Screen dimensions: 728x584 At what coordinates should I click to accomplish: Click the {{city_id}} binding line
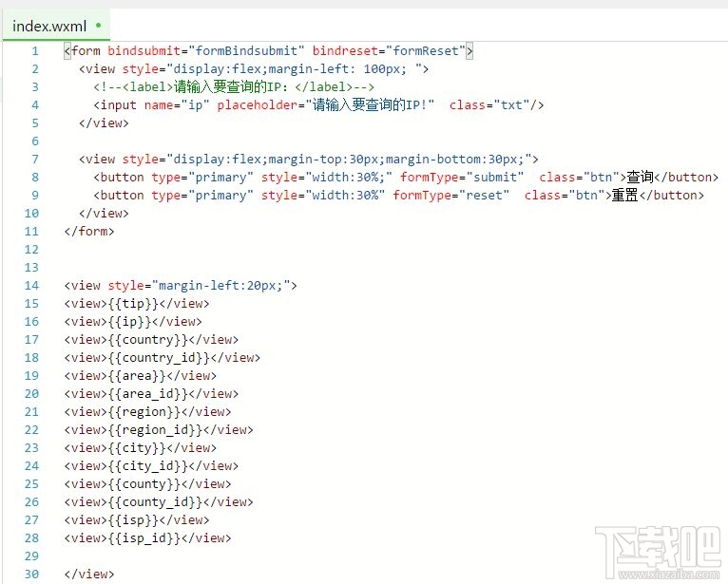tap(151, 466)
